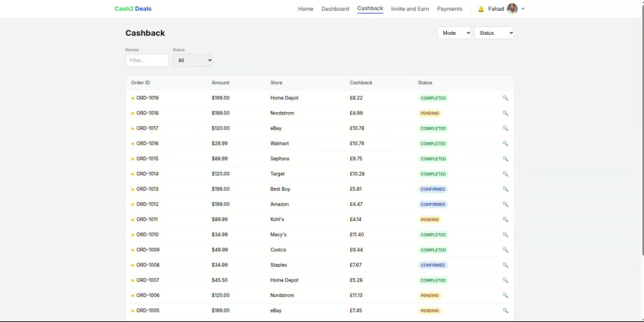Click the Fahad username
Screen dimensions: 644x322
pos(496,9)
